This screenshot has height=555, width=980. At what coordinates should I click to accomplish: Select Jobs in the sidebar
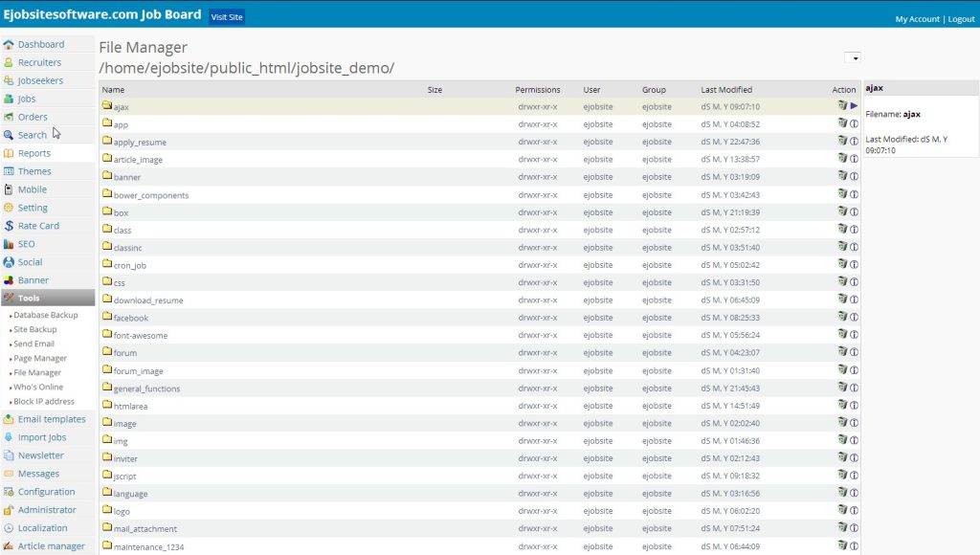click(x=27, y=99)
